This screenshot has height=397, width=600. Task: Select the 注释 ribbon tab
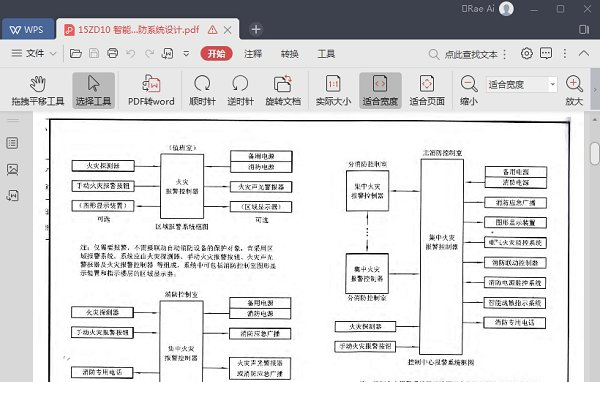253,54
